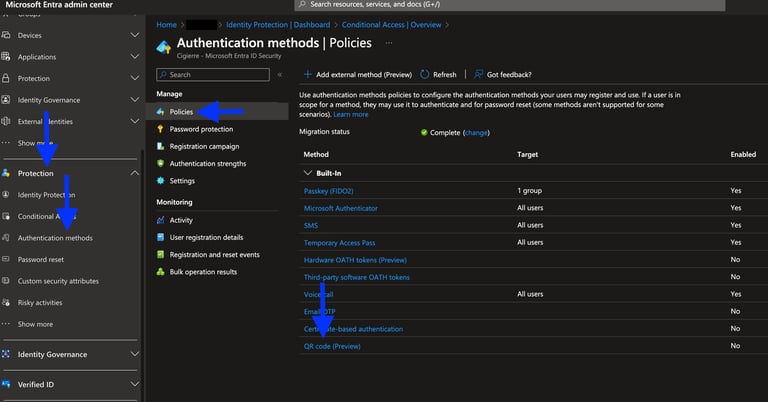Open the Temporary Access Pass link
The width and height of the screenshot is (768, 402).
pos(339,243)
